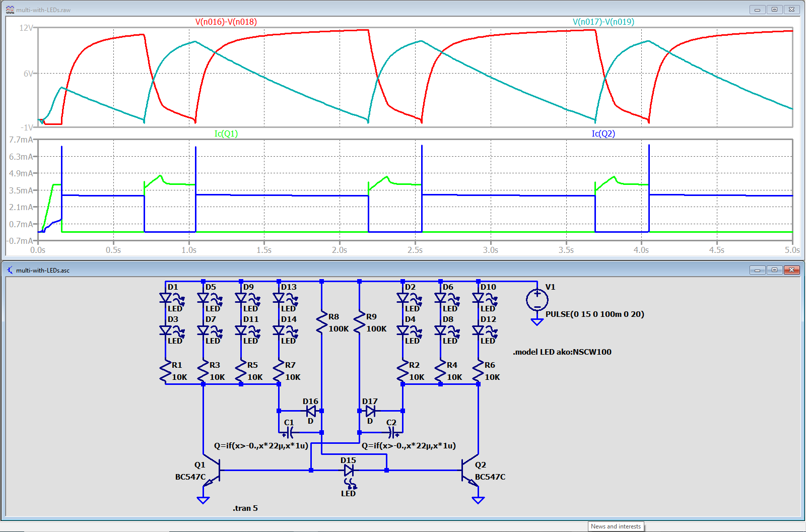Click the 7.7mA label on current axis
The height and width of the screenshot is (532, 806).
click(x=21, y=140)
